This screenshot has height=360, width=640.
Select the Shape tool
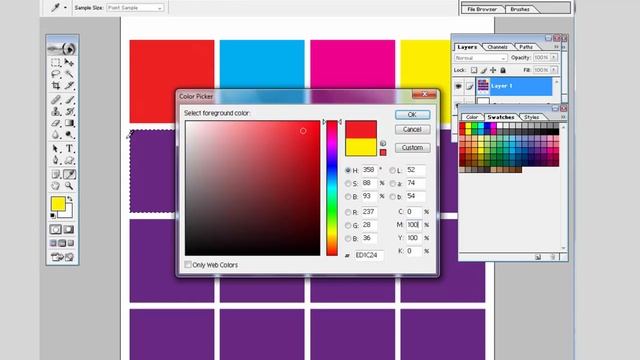tap(69, 160)
